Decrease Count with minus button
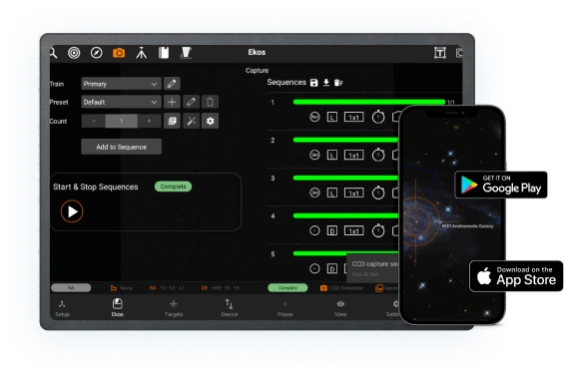This screenshot has height=377, width=564. 94,121
